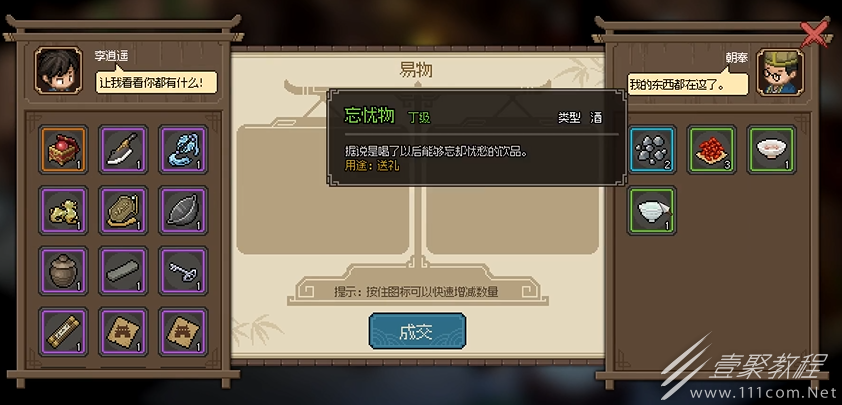The height and width of the screenshot is (405, 842).
Task: Choose the silver key item
Action: coord(183,271)
